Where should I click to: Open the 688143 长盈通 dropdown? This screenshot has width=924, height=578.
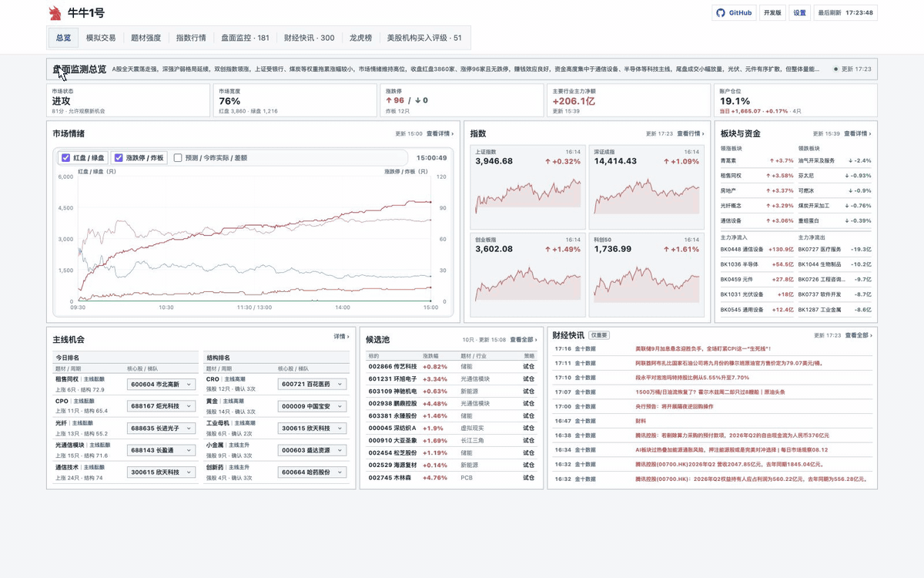(x=162, y=449)
